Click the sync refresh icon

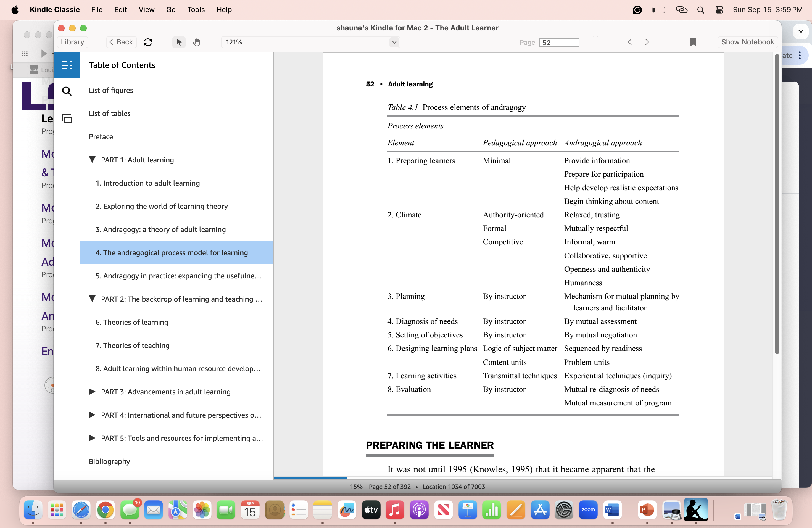pos(148,42)
